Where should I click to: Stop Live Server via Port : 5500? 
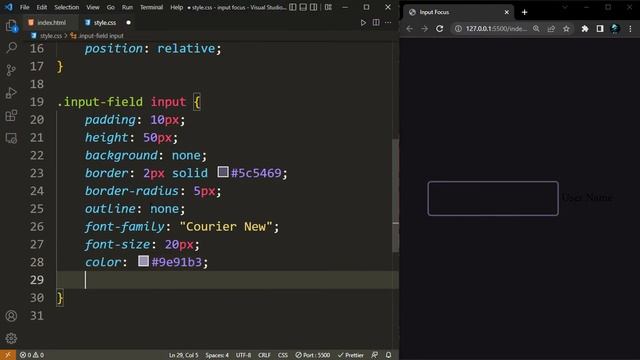(x=313, y=355)
